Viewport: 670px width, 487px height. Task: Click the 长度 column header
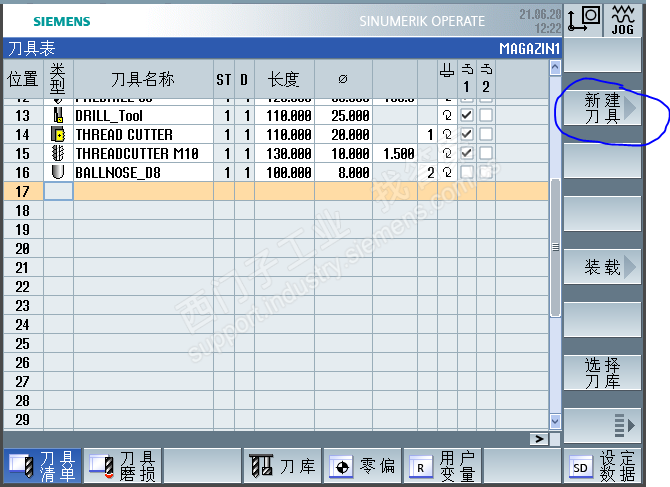tap(284, 79)
